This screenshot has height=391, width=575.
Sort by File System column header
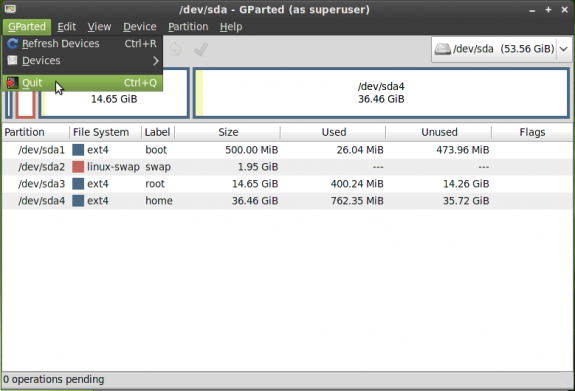coord(105,132)
